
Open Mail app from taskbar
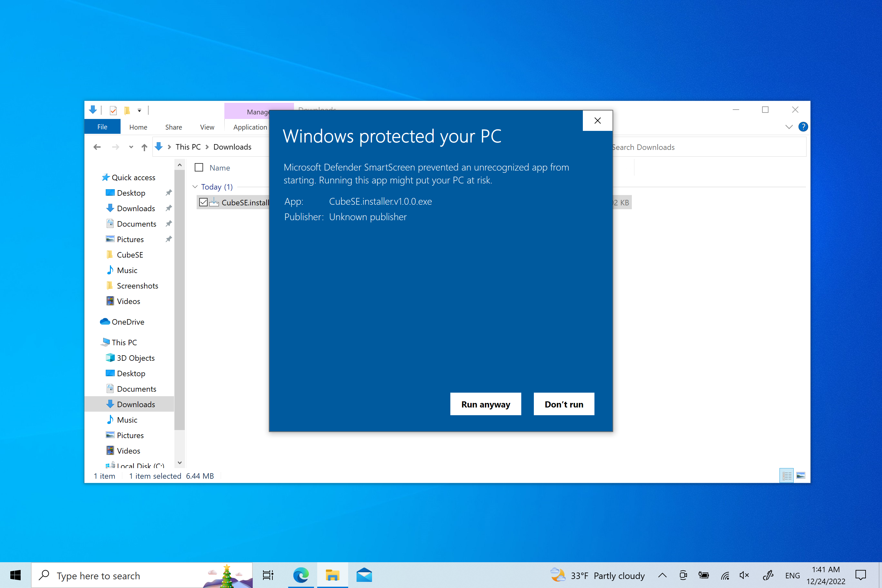[x=364, y=575]
